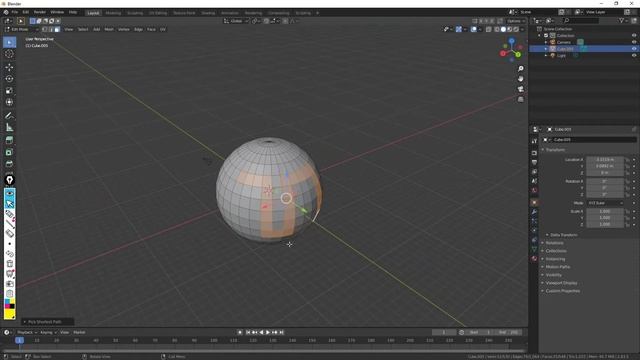Click the Location X value field
The image size is (640, 360).
click(x=605, y=160)
